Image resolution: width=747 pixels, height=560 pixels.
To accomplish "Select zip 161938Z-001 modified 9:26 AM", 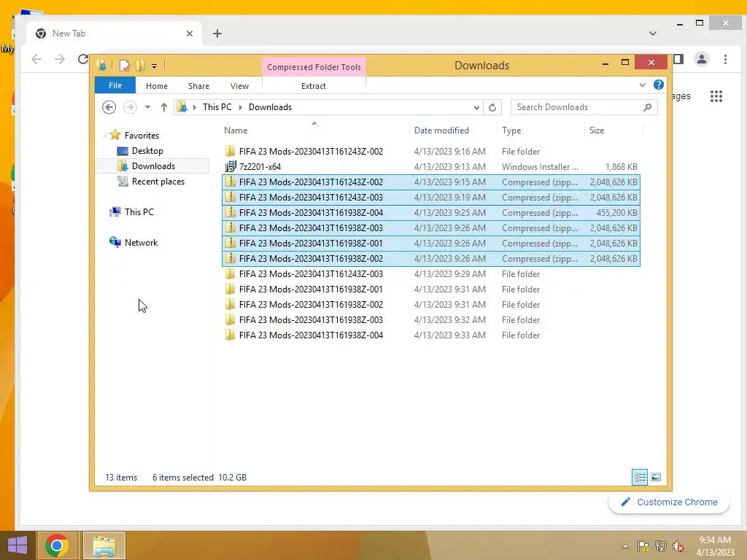I will [430, 244].
